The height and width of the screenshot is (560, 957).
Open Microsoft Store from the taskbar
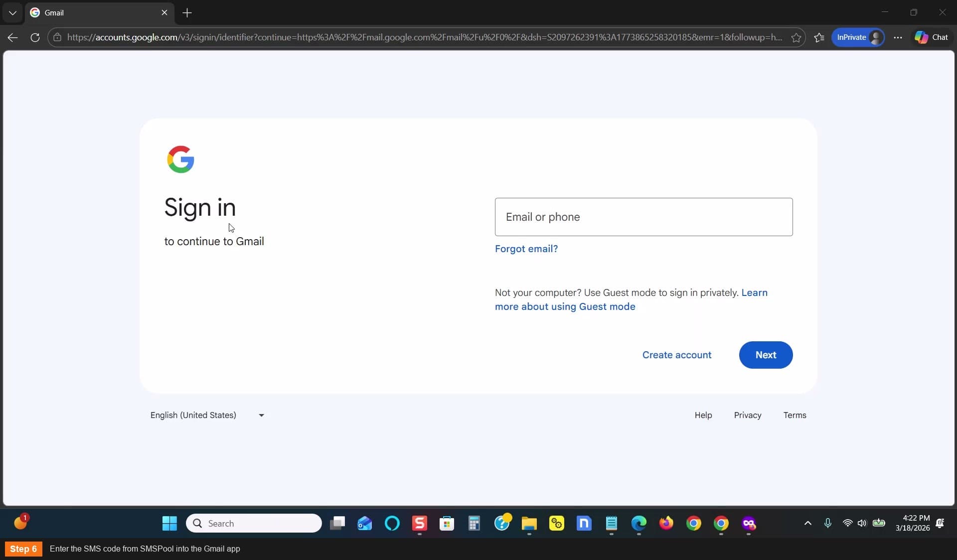tap(447, 523)
